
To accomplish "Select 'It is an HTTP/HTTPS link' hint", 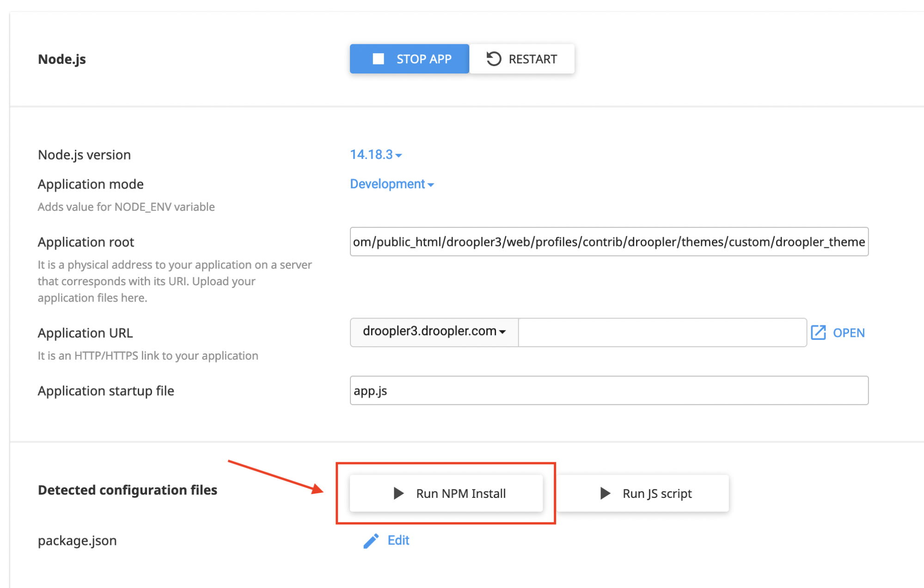I will (148, 355).
